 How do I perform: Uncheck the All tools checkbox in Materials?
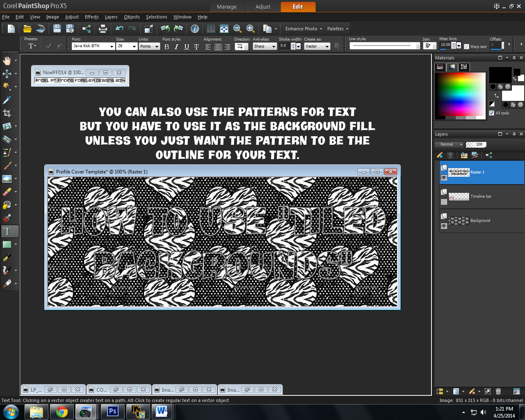[x=491, y=113]
